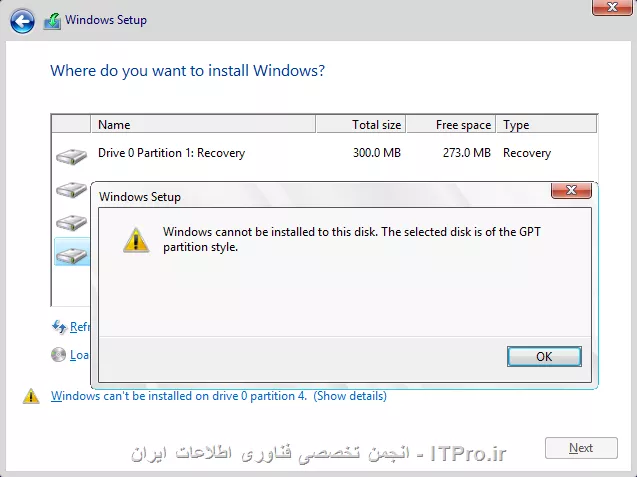The image size is (637, 477).
Task: Click the Refresh arrows icon
Action: coord(59,327)
